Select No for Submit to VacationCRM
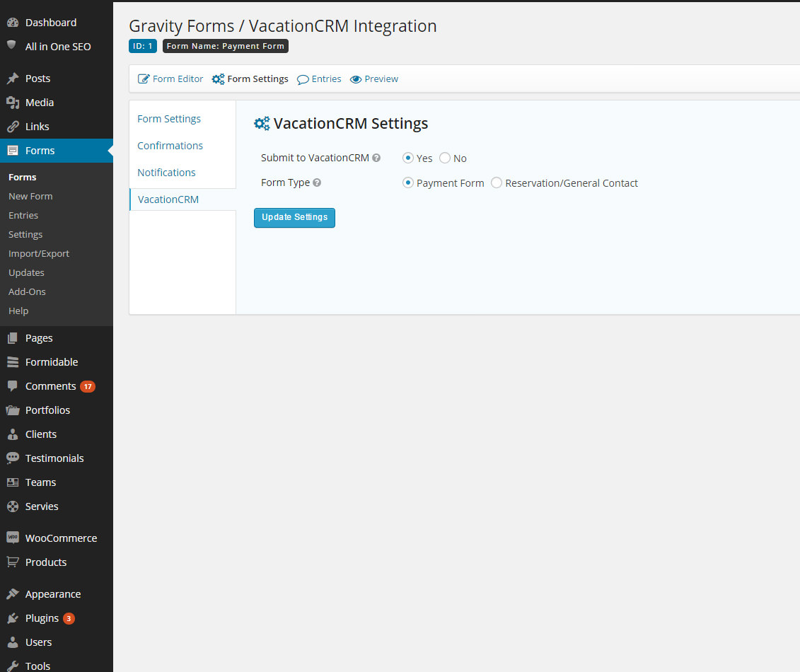 (445, 158)
